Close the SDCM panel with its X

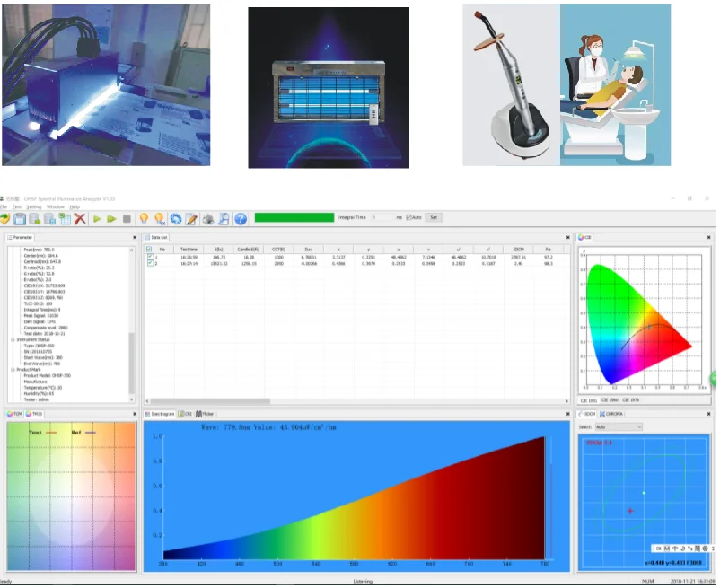[708, 414]
